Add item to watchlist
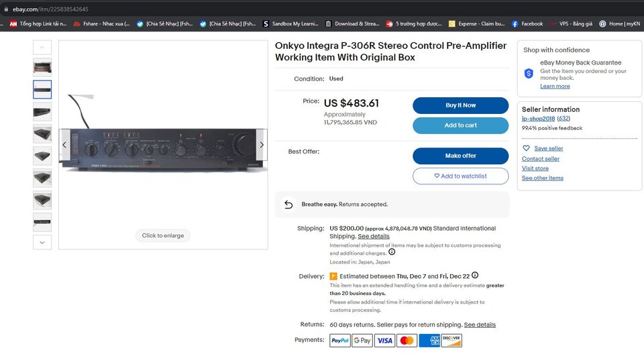This screenshot has width=644, height=356. [460, 176]
